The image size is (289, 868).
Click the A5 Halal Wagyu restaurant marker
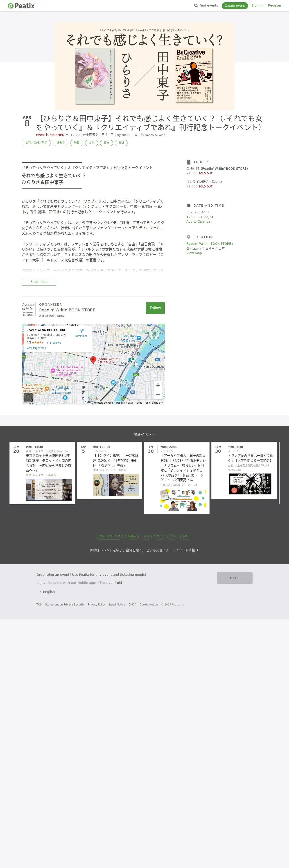click(47, 389)
